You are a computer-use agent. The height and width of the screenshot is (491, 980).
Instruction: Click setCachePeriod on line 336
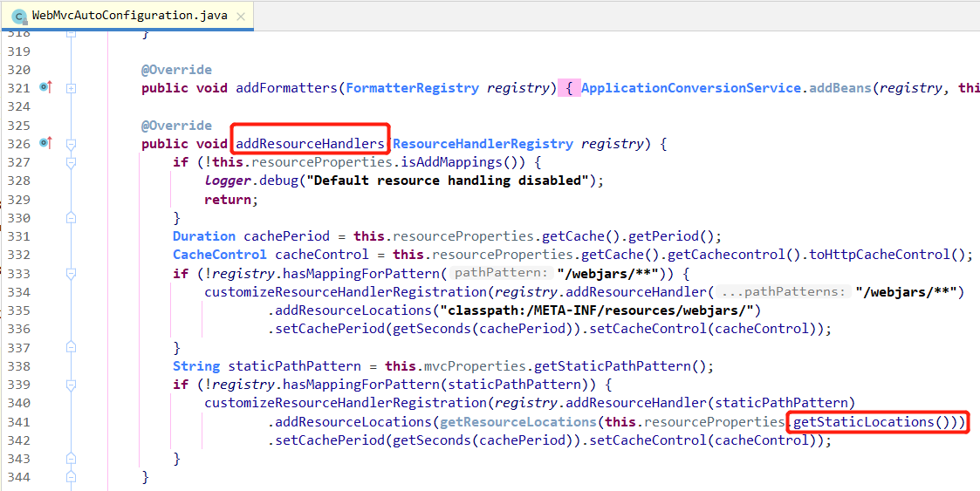coord(330,329)
